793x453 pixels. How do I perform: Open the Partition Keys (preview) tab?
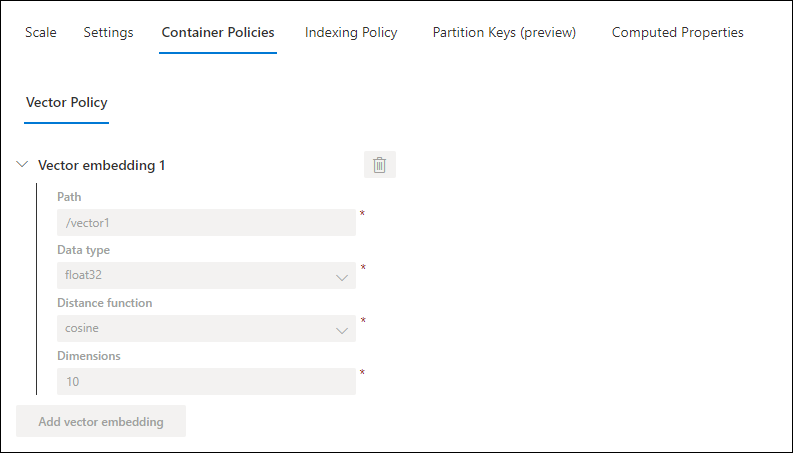tap(504, 32)
